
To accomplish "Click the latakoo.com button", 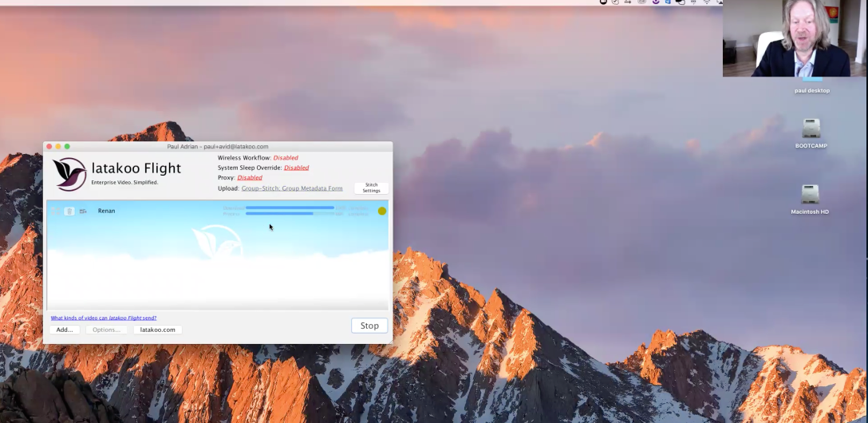I will pos(158,330).
